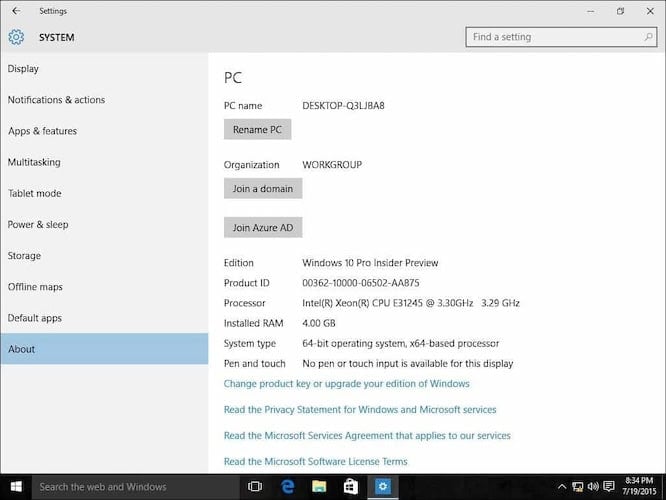This screenshot has width=666, height=500.
Task: Open Offline maps settings
Action: (x=104, y=287)
